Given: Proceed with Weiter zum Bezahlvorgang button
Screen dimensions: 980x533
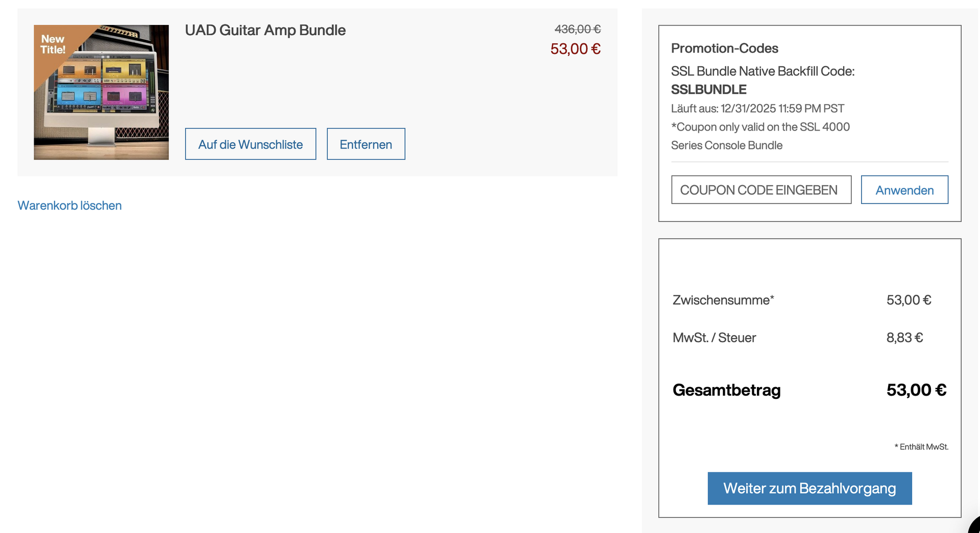Looking at the screenshot, I should click(x=809, y=488).
